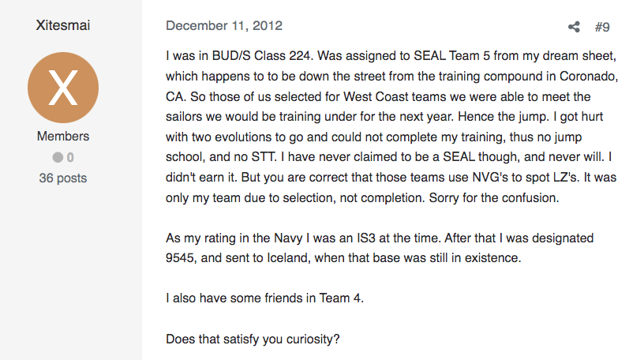Click the number '9545' in the post

click(x=179, y=257)
